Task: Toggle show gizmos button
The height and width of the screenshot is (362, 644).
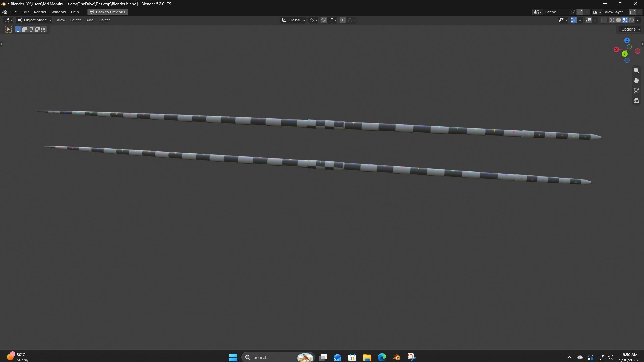Action: tap(574, 20)
